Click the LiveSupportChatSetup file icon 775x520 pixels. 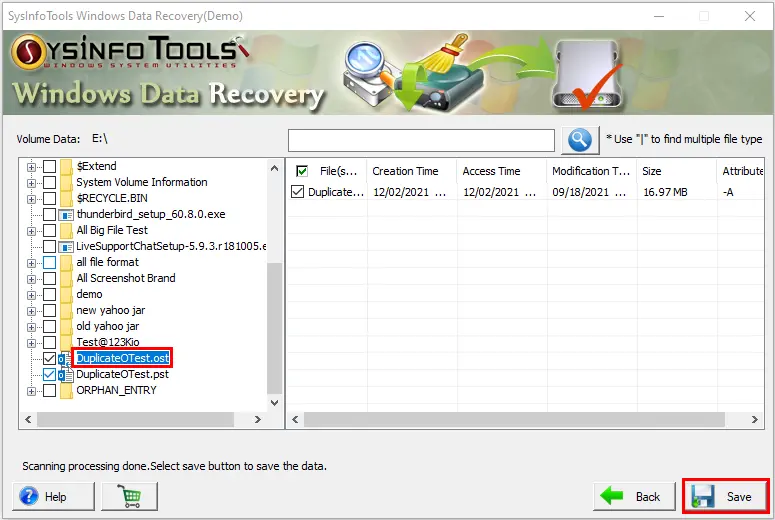tap(66, 247)
